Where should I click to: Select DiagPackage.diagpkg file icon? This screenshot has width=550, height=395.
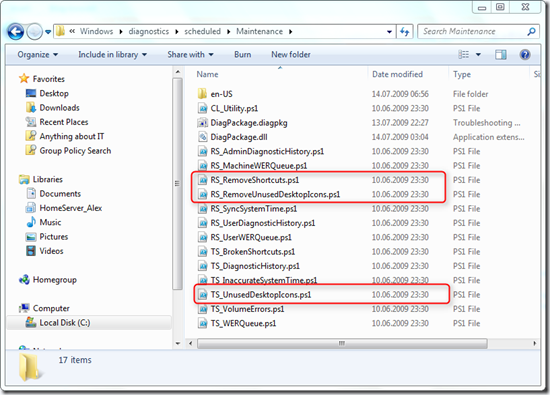(202, 123)
